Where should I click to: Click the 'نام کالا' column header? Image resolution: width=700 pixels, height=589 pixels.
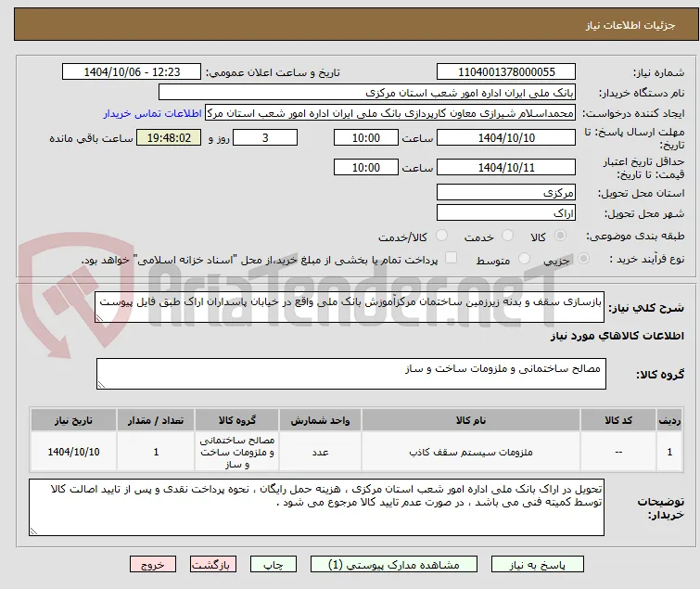click(471, 420)
